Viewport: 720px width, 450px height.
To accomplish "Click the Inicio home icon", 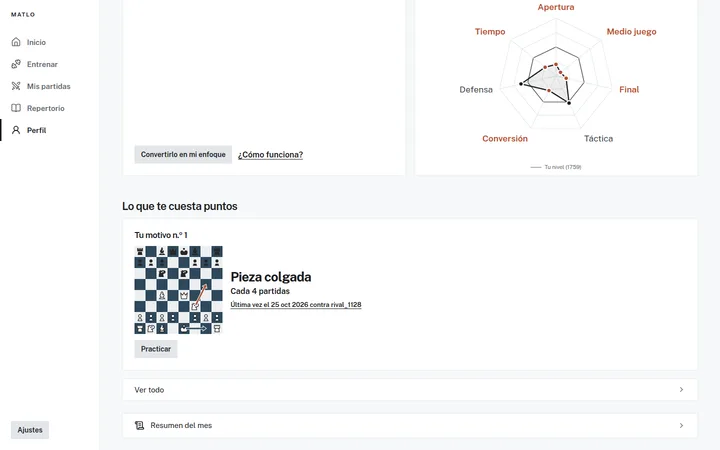I will pyautogui.click(x=16, y=42).
